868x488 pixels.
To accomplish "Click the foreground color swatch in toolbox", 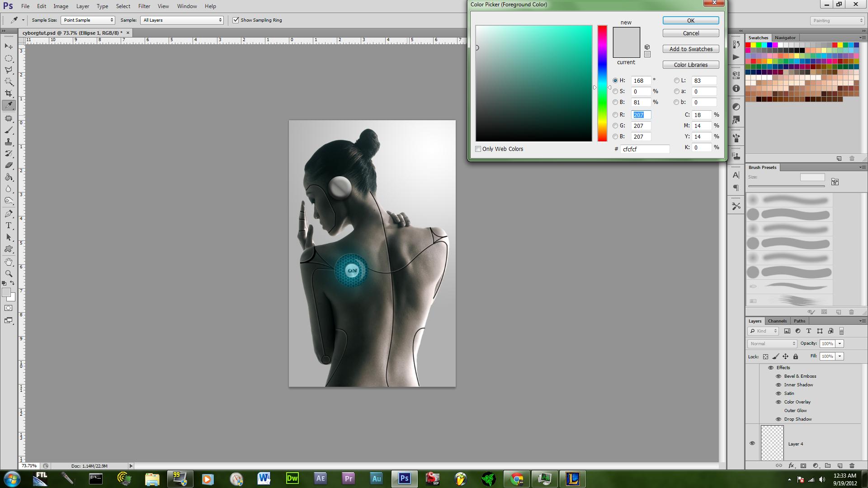I will pyautogui.click(x=6, y=292).
